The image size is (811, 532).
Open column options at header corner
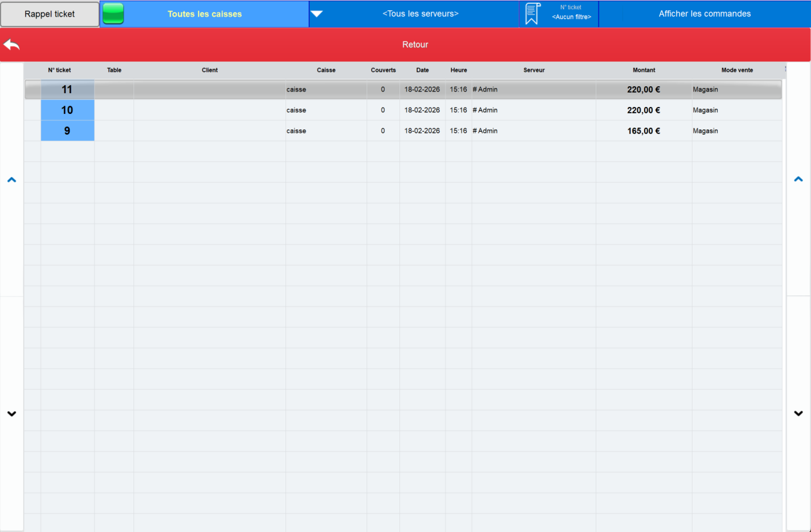tap(785, 69)
